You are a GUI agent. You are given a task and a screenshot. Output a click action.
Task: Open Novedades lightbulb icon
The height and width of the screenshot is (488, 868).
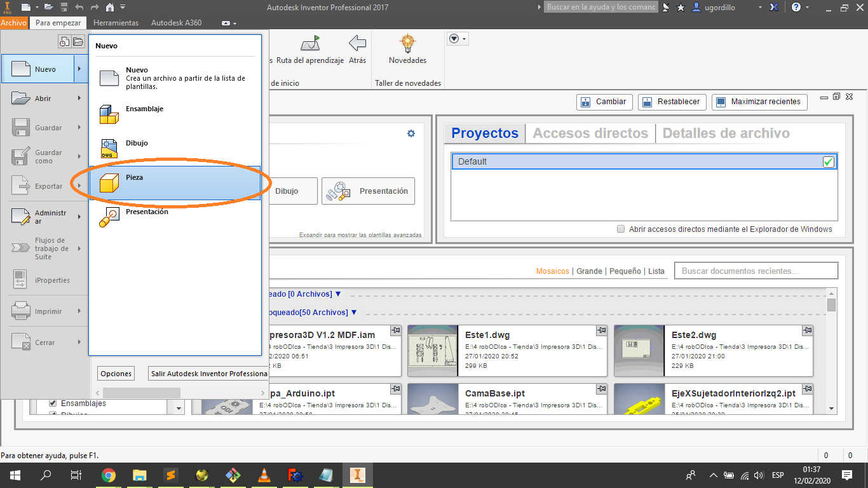point(407,44)
